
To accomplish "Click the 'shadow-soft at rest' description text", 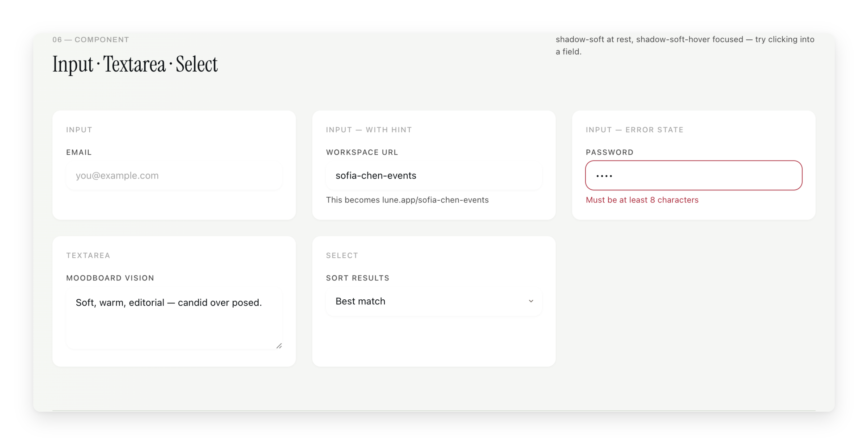I will tap(685, 46).
